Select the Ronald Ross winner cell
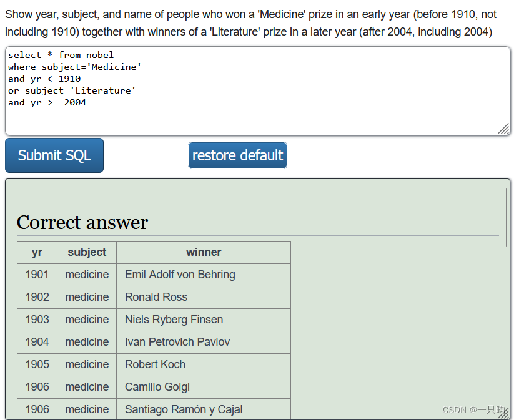The height and width of the screenshot is (420, 514). (155, 297)
